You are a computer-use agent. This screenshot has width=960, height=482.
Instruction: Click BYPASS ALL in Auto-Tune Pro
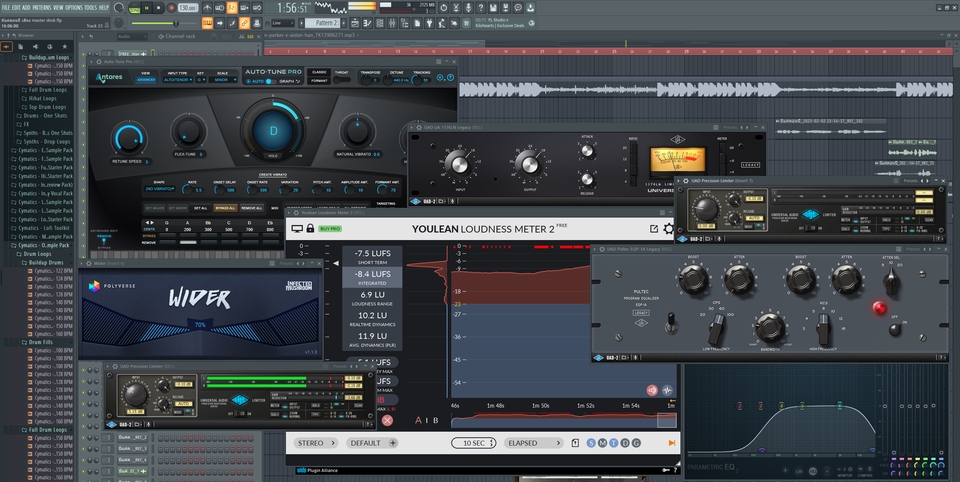click(225, 208)
